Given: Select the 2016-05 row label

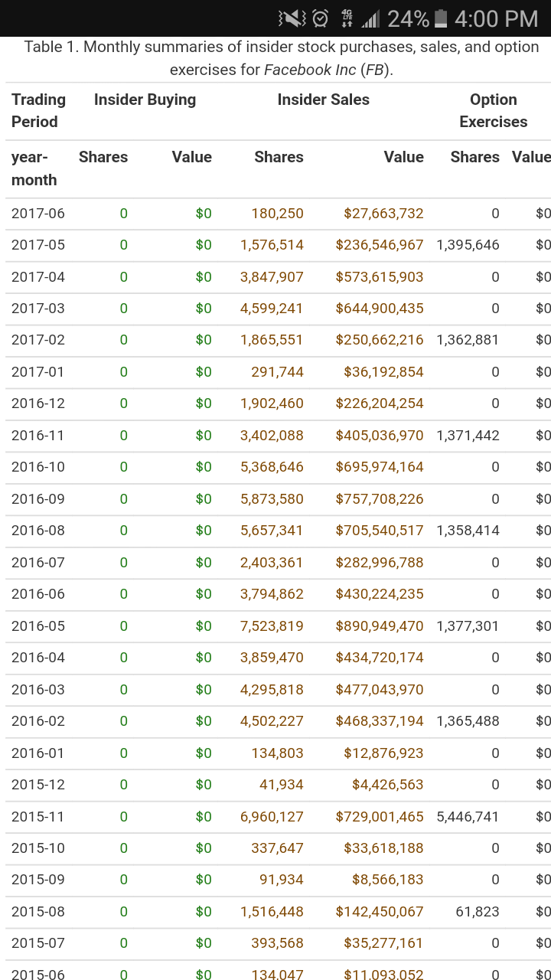Looking at the screenshot, I should pos(38,626).
